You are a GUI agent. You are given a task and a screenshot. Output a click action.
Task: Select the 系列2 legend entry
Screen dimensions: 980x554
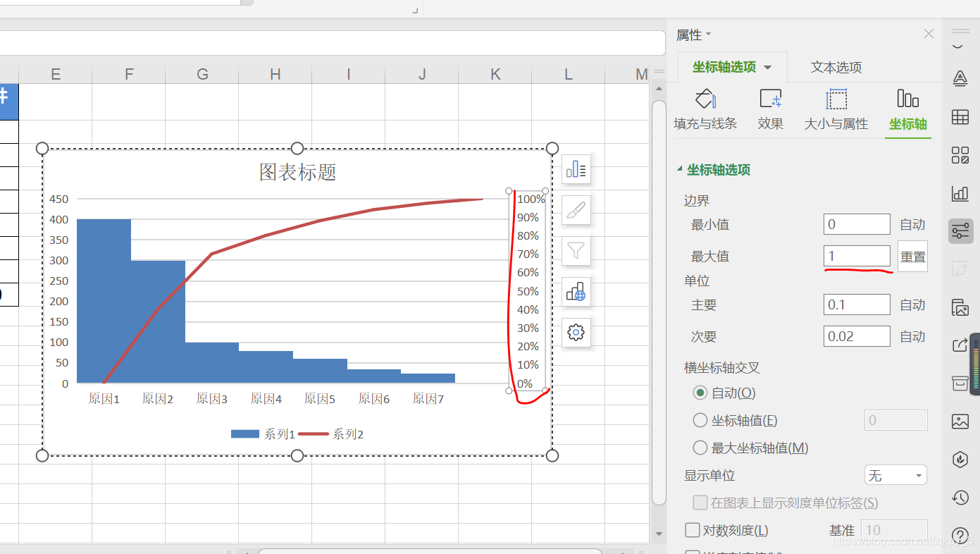click(331, 434)
